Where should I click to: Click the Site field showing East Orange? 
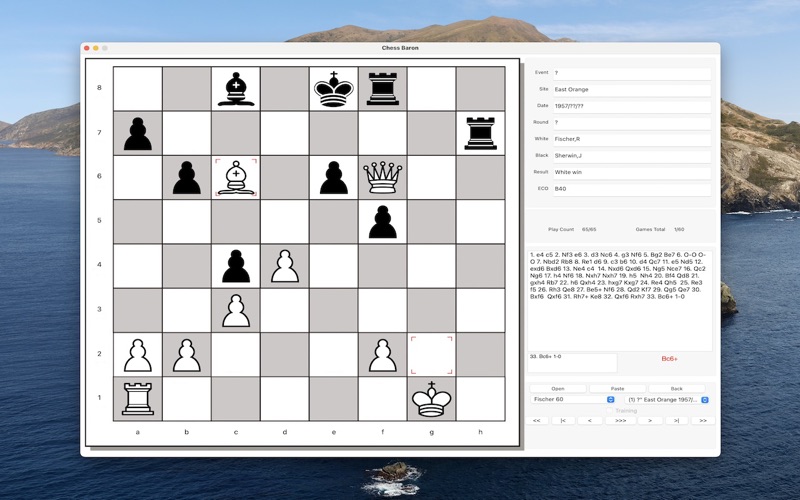(x=632, y=90)
